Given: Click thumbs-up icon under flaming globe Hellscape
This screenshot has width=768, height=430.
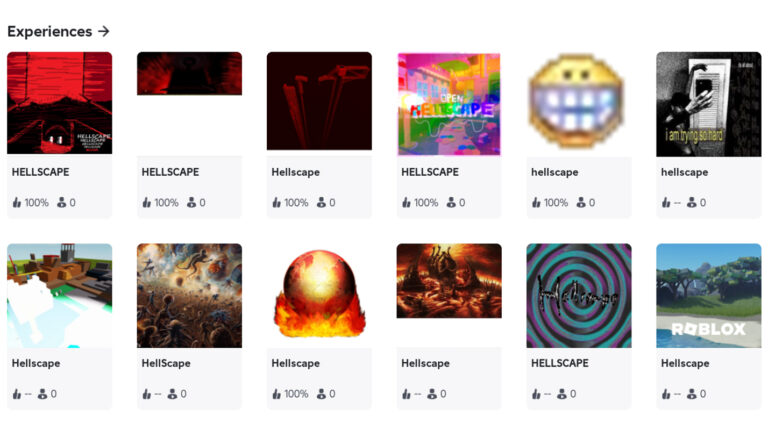Looking at the screenshot, I should [277, 394].
